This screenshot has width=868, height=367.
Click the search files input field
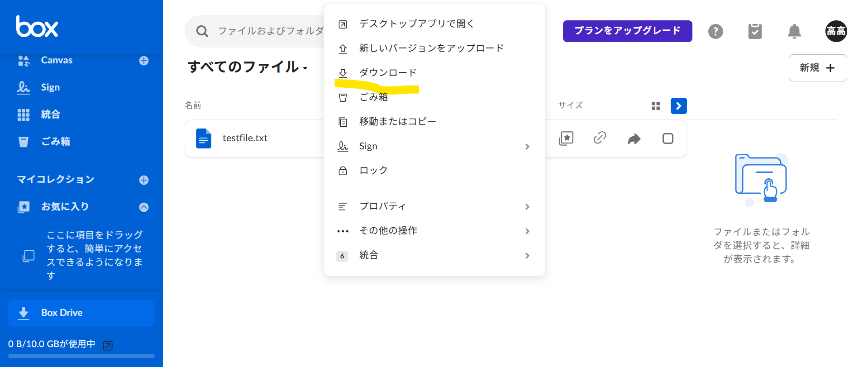(x=270, y=31)
